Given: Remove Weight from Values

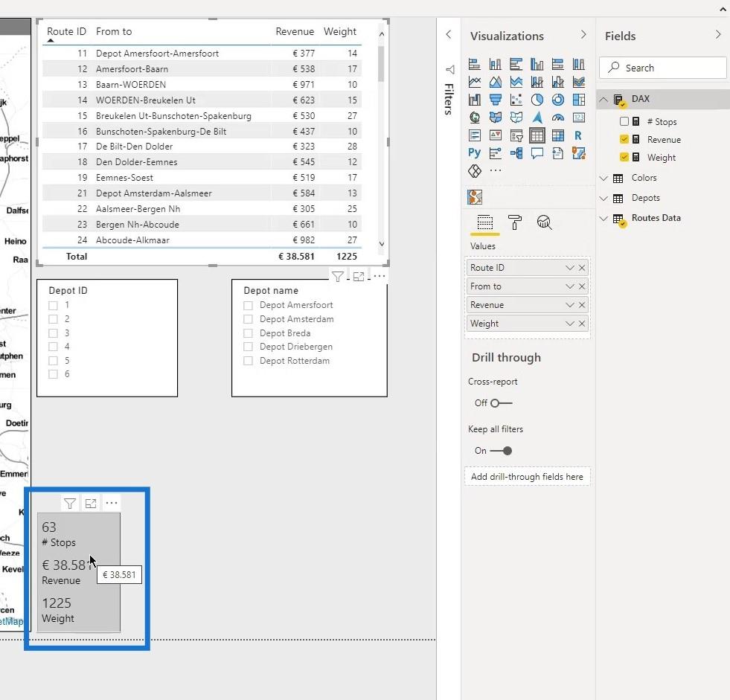Looking at the screenshot, I should pos(582,324).
